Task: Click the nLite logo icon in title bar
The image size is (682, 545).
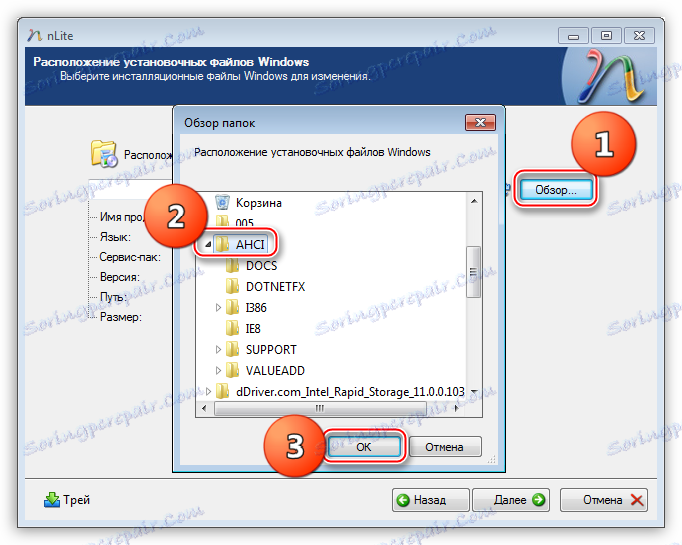Action: coord(34,35)
